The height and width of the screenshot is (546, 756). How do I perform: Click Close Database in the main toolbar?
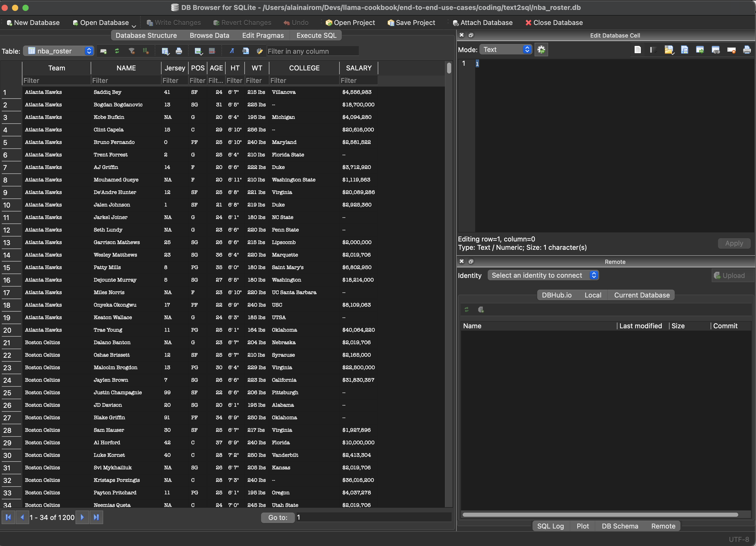[x=554, y=23]
